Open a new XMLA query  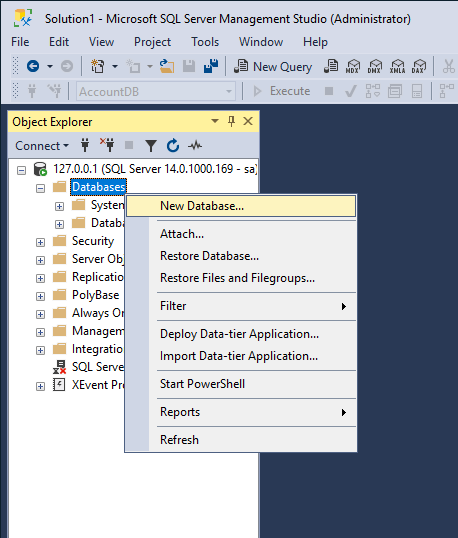point(397,66)
